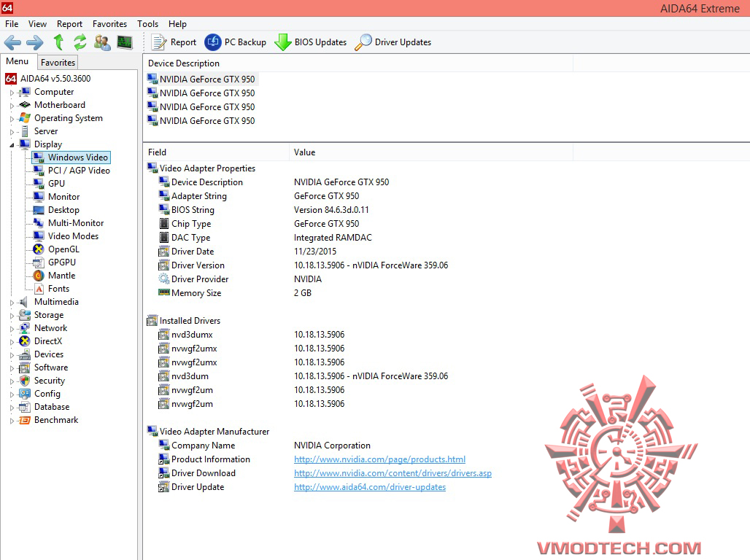
Task: Select the Multi-Monitor tree item
Action: (76, 223)
